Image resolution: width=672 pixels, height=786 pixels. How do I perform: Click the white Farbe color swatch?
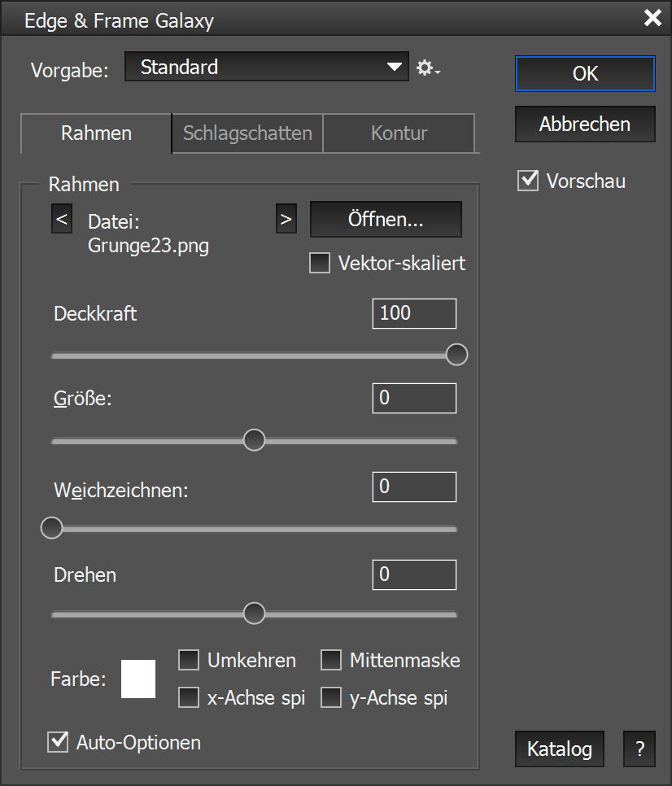(x=138, y=679)
